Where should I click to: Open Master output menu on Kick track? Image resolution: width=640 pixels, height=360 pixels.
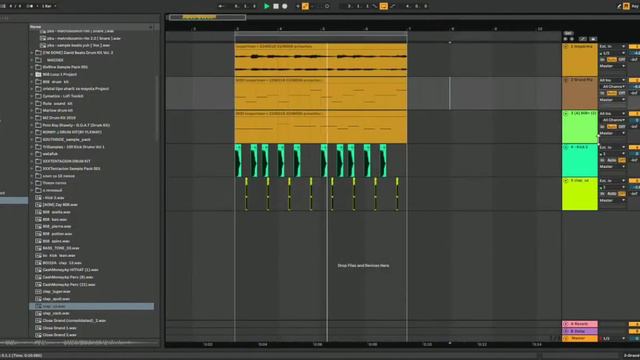tap(612, 167)
